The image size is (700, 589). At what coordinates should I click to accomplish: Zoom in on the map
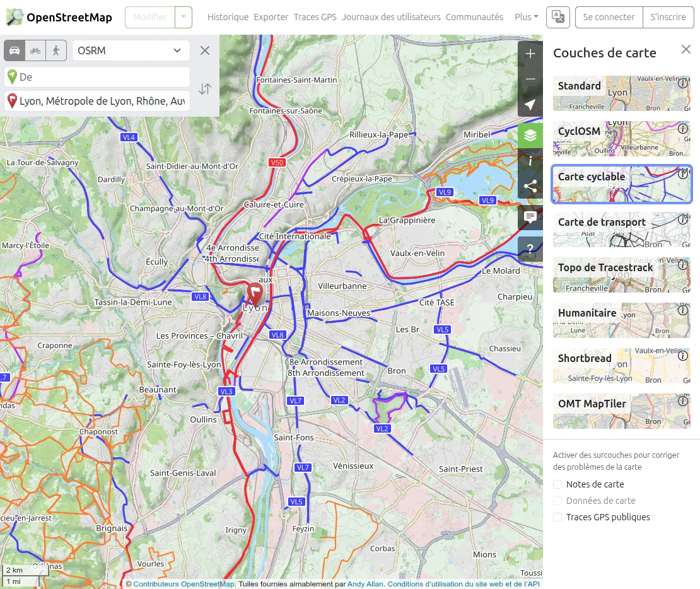[x=530, y=54]
